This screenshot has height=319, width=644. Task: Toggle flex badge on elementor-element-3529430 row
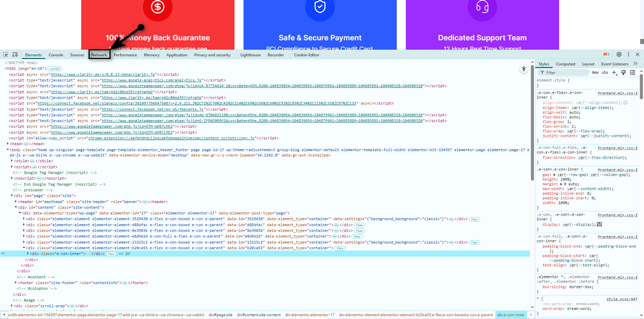pos(475,219)
